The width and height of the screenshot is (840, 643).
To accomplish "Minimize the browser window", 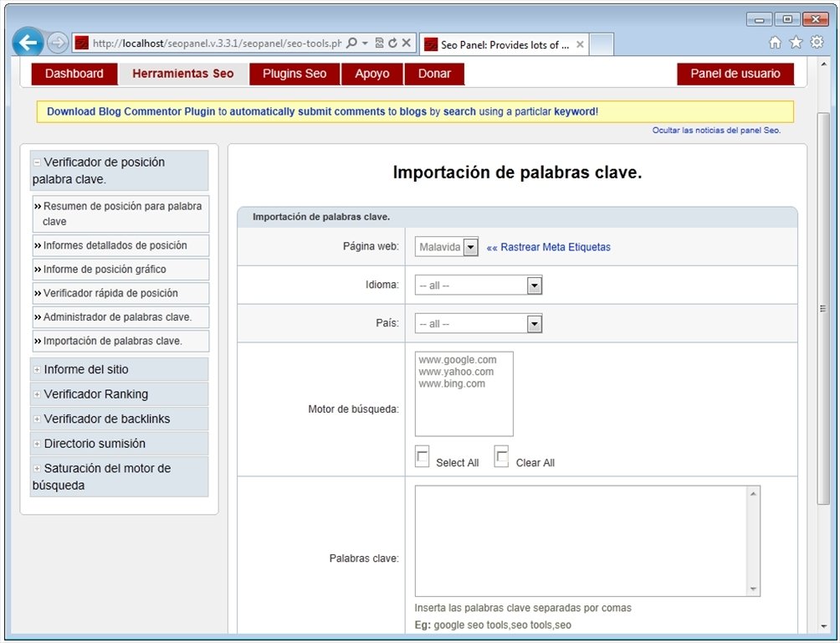I will [759, 19].
